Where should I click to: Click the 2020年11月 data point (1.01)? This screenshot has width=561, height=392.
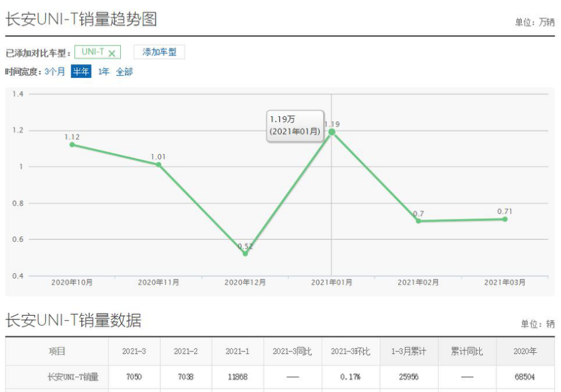point(158,164)
